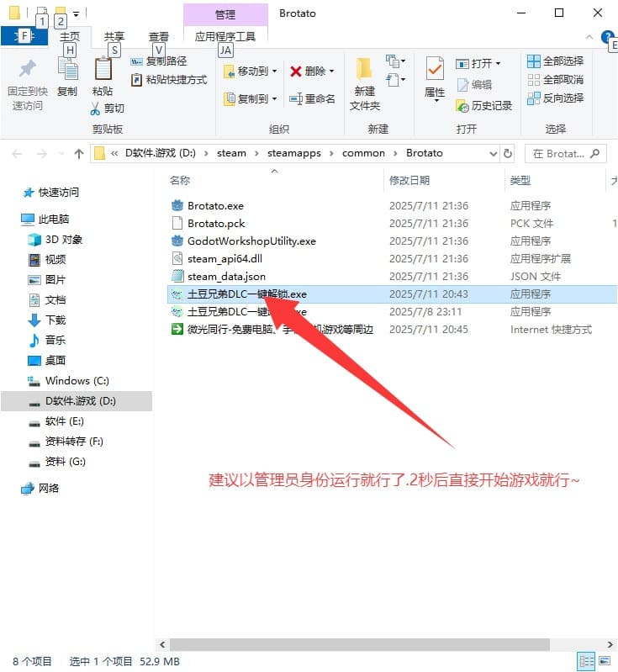Open the New item dropdown icon
Viewport: 618px width, 672px height.
395,61
